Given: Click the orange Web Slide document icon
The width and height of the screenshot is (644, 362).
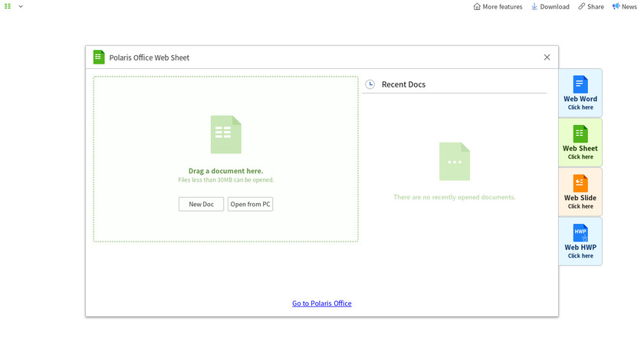Looking at the screenshot, I should pos(580,183).
